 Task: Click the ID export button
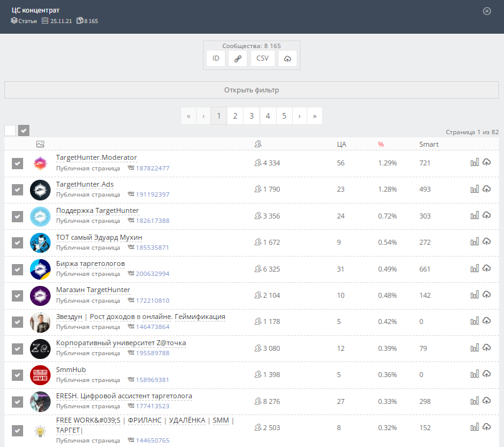pyautogui.click(x=215, y=59)
